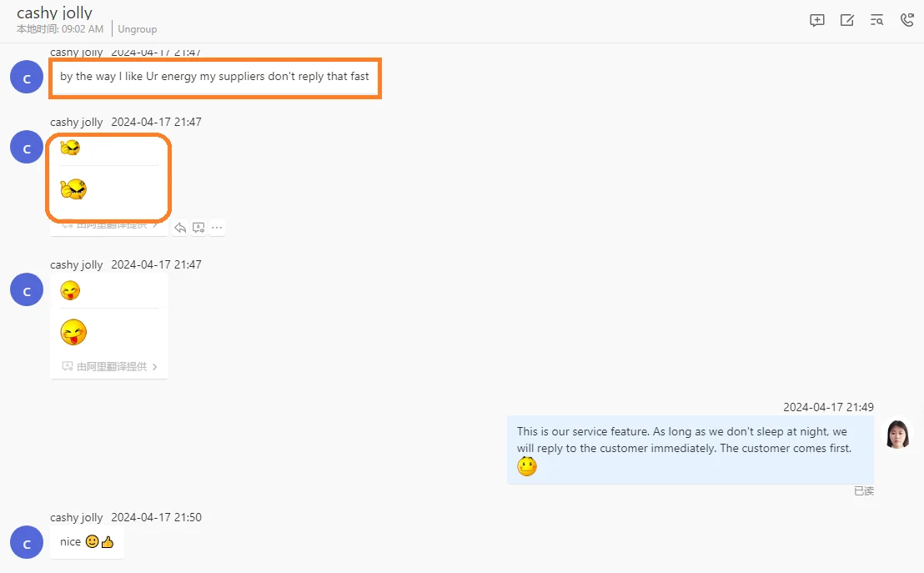
Task: Select the large tongue-out wink emoji
Action: (x=73, y=332)
